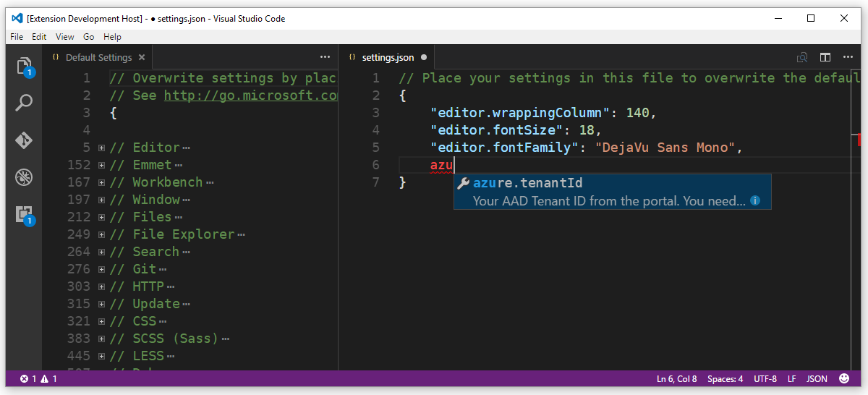
Task: Minimize the Visual Studio Code window
Action: coord(778,18)
